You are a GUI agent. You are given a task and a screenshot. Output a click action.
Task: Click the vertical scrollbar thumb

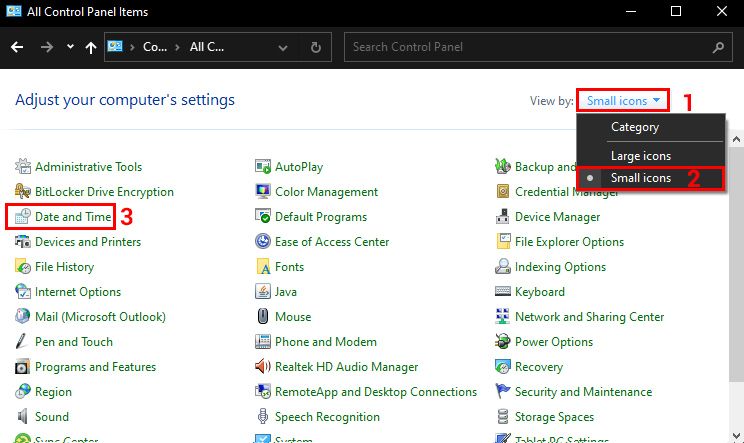point(736,264)
